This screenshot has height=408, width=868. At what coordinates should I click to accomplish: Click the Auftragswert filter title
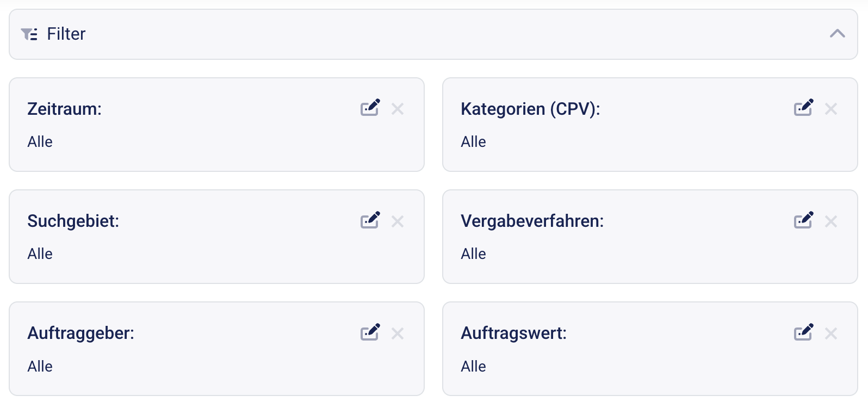point(513,333)
